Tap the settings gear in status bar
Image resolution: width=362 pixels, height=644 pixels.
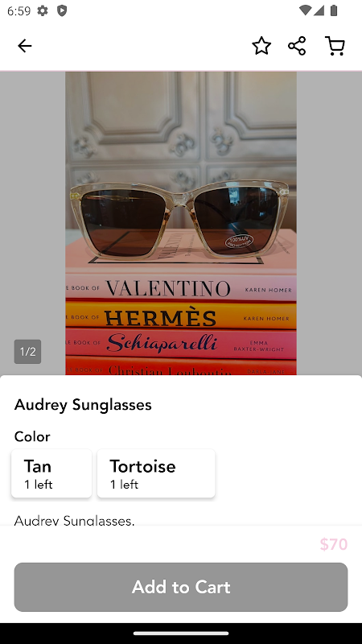tap(43, 10)
